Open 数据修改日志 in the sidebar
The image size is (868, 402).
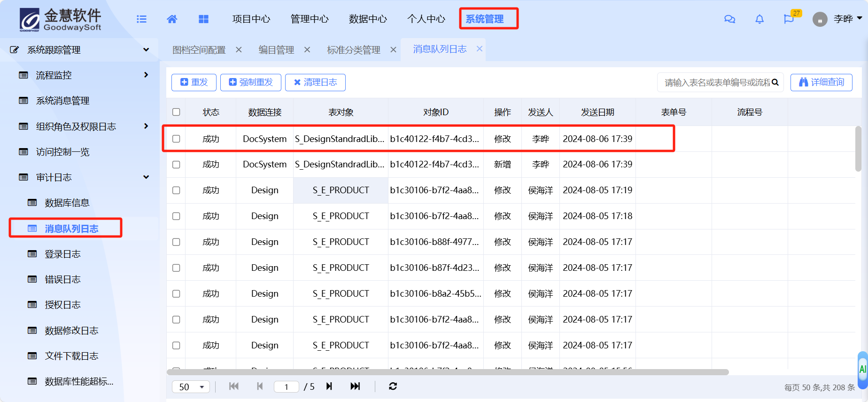[71, 331]
